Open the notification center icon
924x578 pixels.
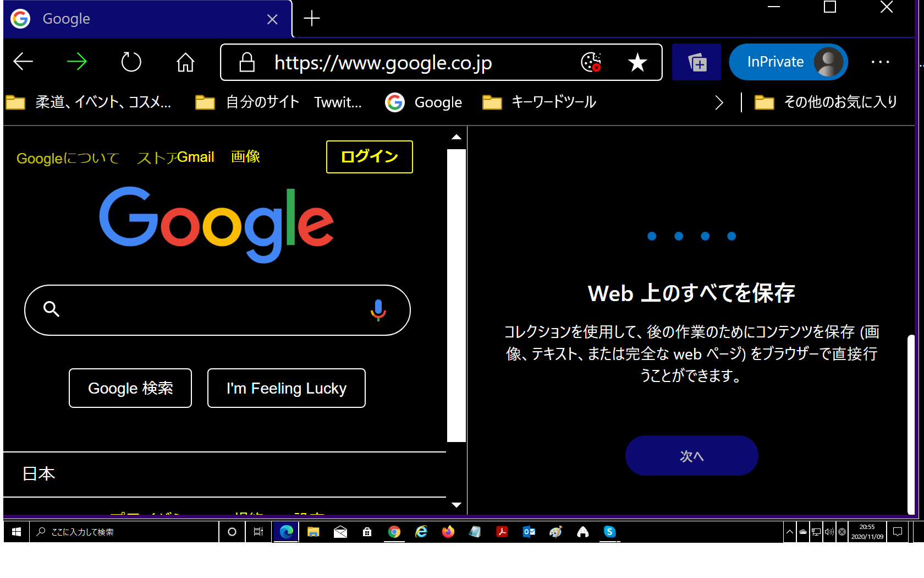tap(898, 532)
